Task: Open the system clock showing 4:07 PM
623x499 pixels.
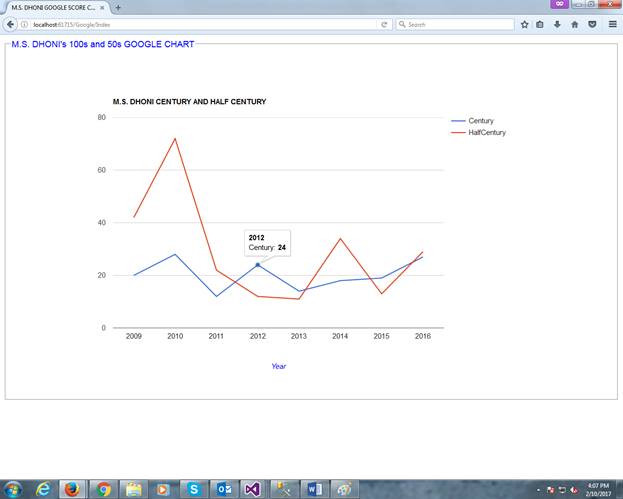Action: point(598,489)
